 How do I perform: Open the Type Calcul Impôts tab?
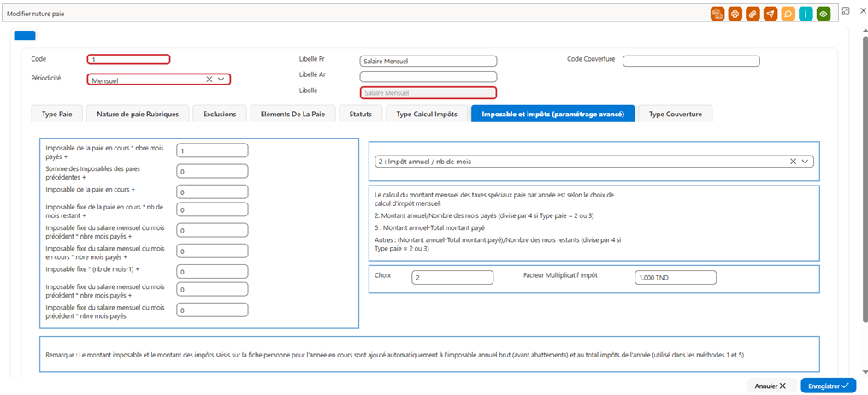click(x=427, y=114)
